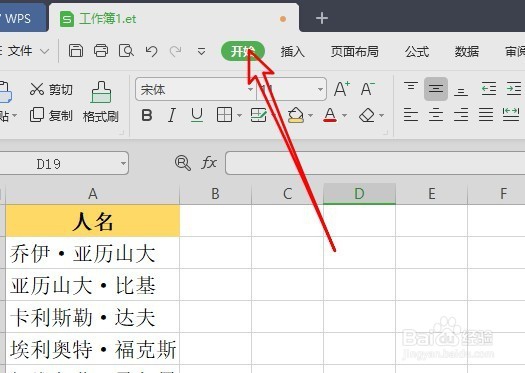Toggle italic formatting
The image size is (525, 373).
[172, 115]
